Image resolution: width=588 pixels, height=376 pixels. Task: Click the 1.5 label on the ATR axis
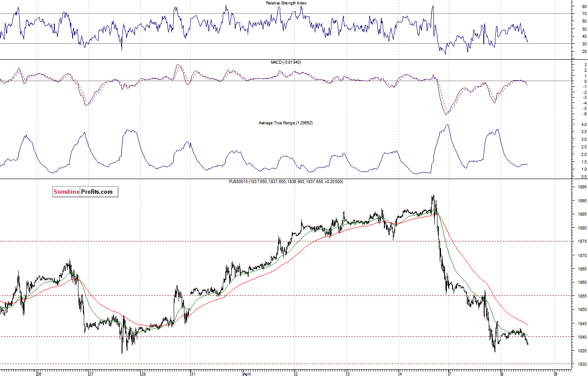coord(584,162)
